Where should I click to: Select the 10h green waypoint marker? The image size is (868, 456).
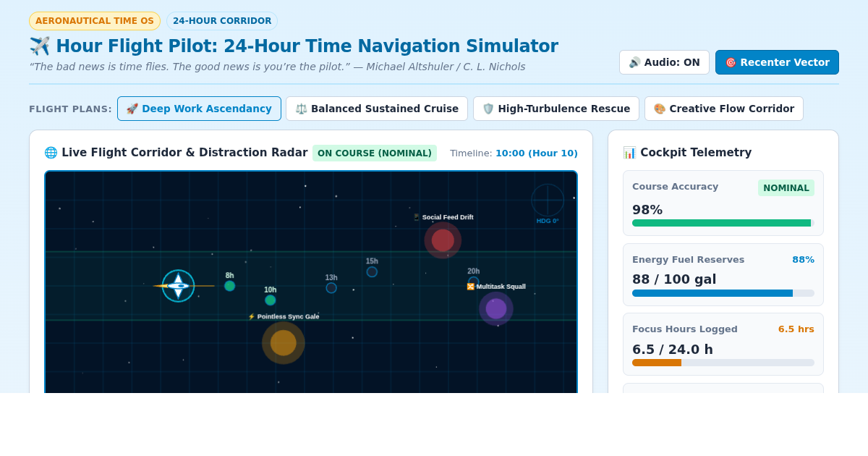[270, 300]
